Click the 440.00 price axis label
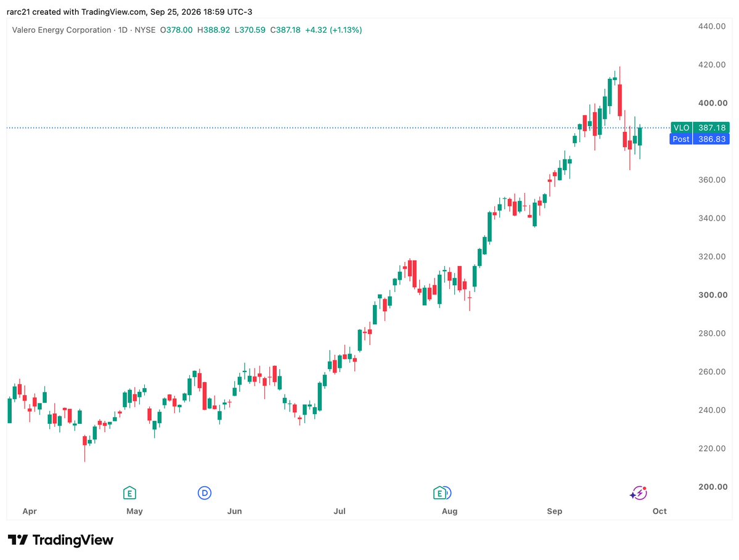Image resolution: width=739 pixels, height=560 pixels. 712,26
